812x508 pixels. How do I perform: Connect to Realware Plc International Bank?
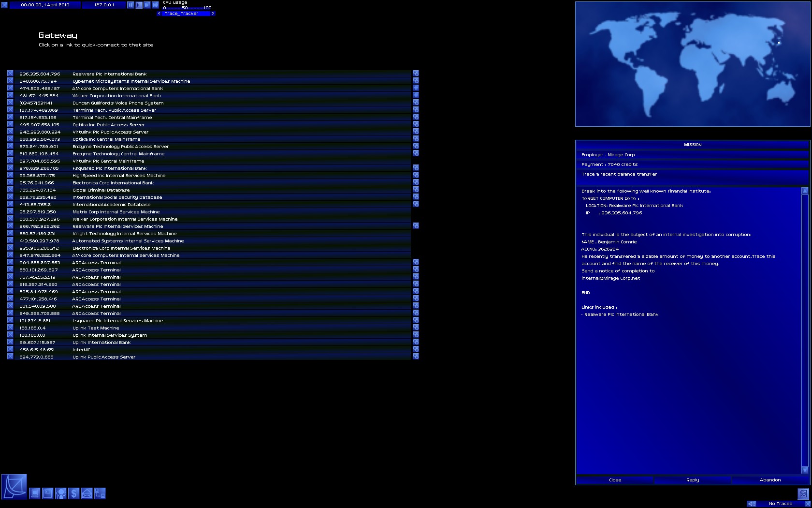tap(109, 74)
